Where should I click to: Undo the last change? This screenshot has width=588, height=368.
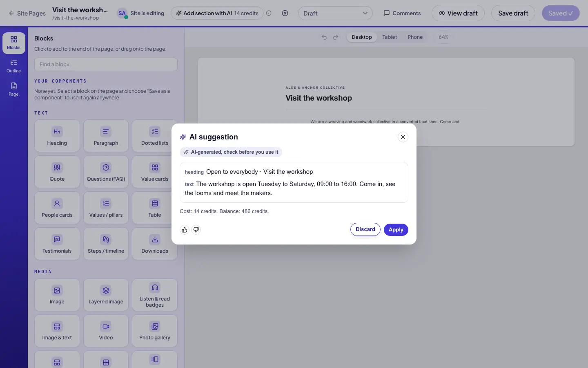click(x=324, y=37)
